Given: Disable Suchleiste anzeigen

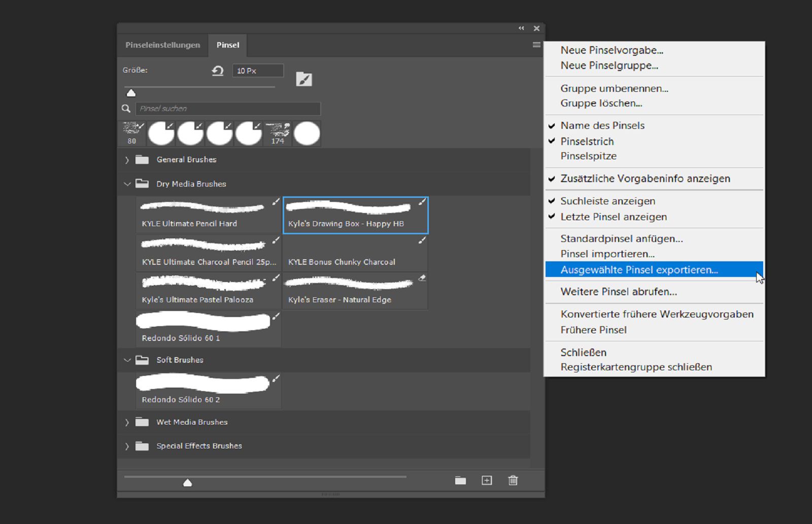Looking at the screenshot, I should (607, 201).
